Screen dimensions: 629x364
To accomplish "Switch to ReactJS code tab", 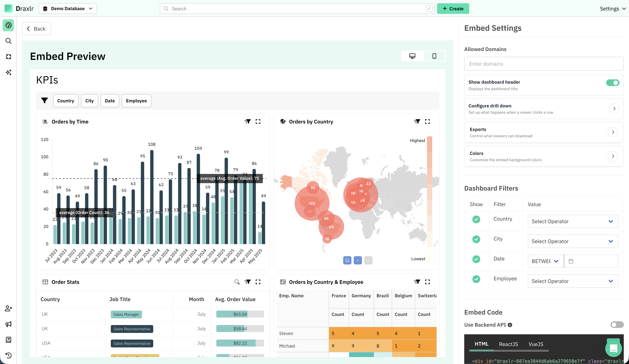I will 508,344.
